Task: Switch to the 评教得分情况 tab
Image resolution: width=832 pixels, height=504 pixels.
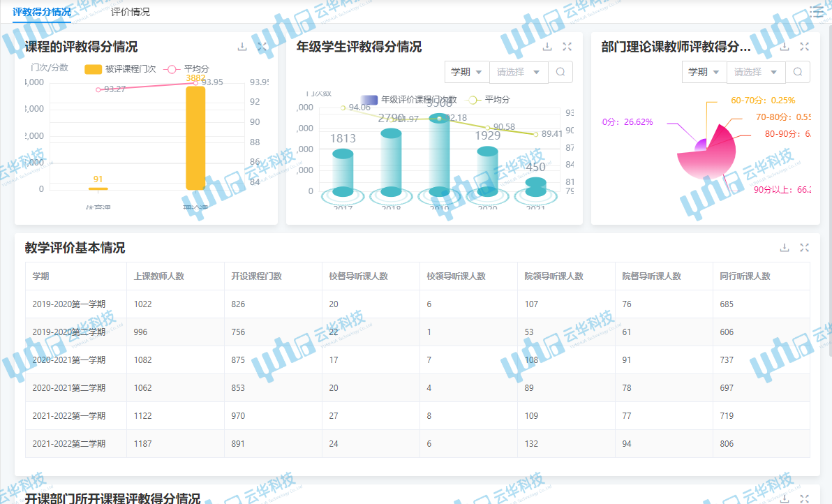Action: 42,12
